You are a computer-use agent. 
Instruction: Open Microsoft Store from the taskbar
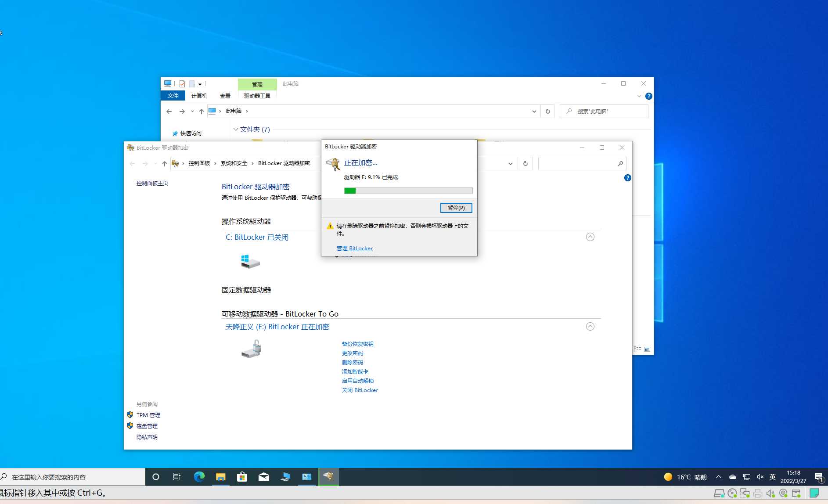(x=242, y=477)
